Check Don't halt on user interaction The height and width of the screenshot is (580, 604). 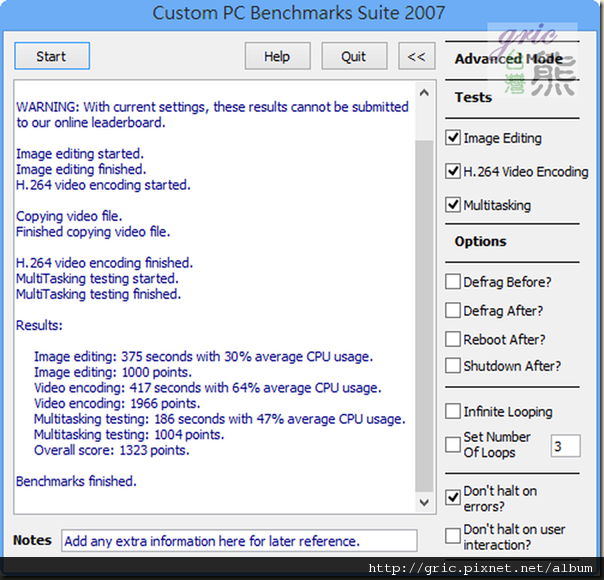453,536
